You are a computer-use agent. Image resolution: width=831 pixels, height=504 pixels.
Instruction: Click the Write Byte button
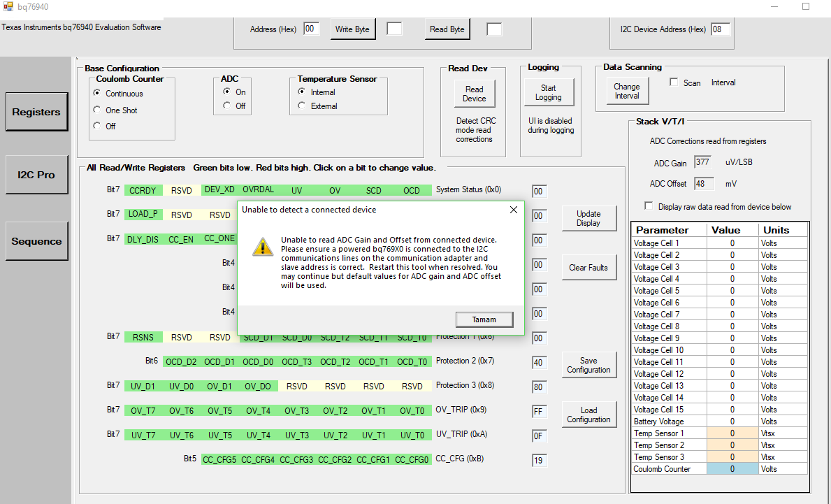tap(352, 29)
